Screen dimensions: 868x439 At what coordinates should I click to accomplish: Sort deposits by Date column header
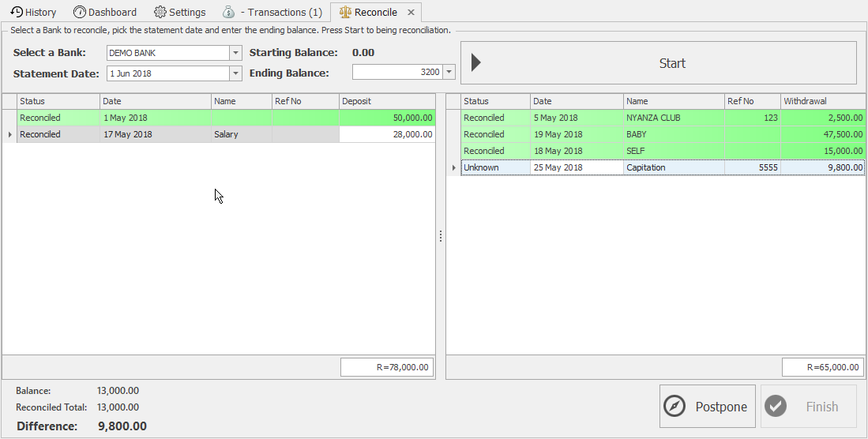click(x=155, y=101)
